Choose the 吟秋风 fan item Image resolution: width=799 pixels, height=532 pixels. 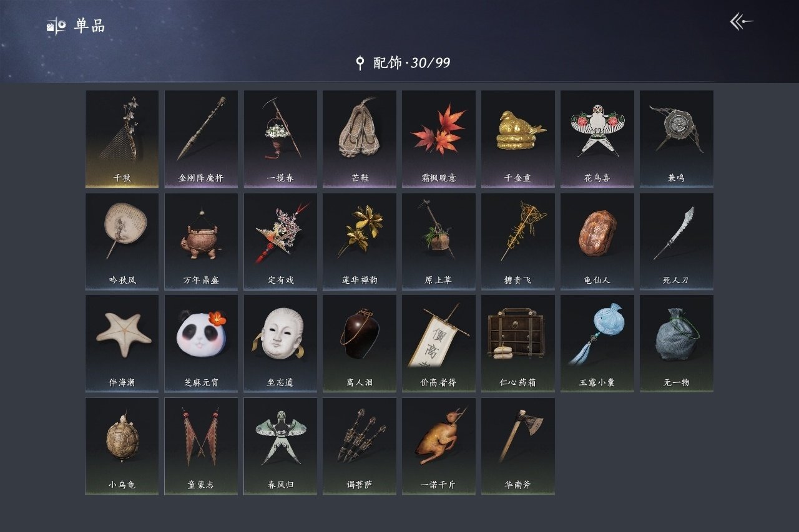(122, 241)
